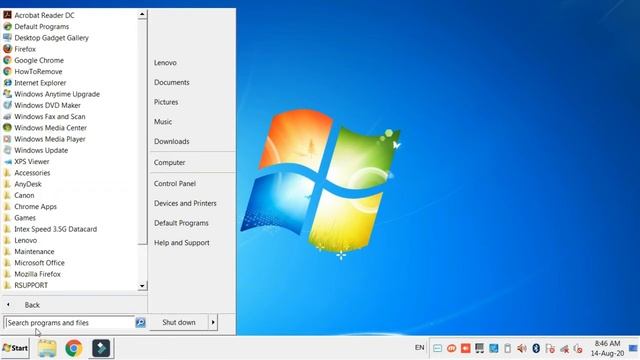Launch Windows Media Player
The image size is (640, 360).
(x=44, y=139)
